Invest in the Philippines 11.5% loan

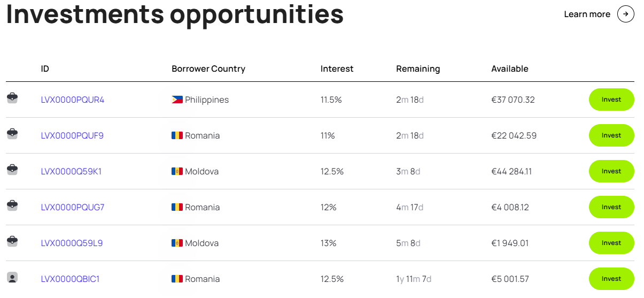coord(611,100)
